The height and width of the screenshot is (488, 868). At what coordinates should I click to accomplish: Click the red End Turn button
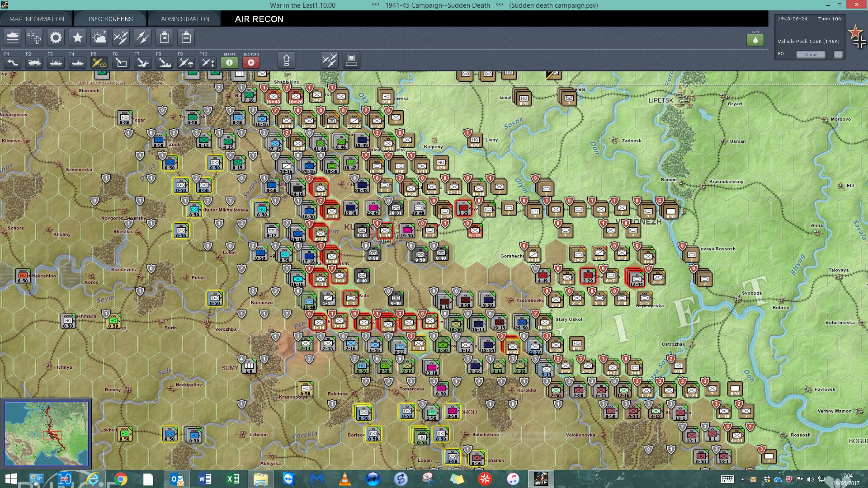click(251, 62)
